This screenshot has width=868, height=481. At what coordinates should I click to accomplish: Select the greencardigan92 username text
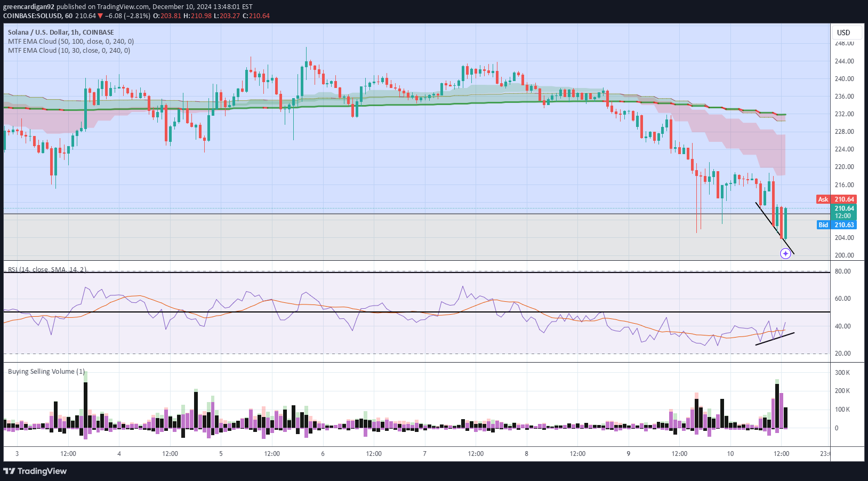coord(29,7)
